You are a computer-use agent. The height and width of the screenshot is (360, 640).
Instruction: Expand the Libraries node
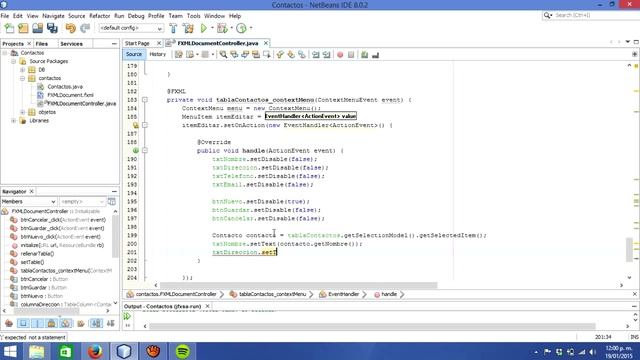click(13, 121)
